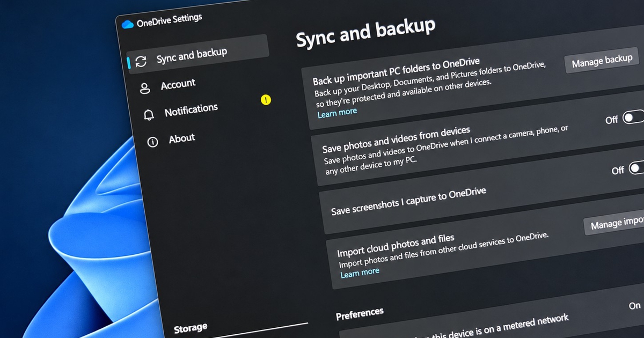Image resolution: width=644 pixels, height=338 pixels.
Task: Click the OneDrive cloud icon in title bar
Action: (x=127, y=24)
